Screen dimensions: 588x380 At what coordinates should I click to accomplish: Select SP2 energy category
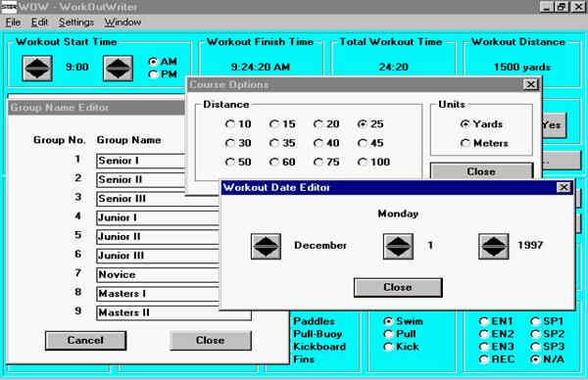coord(548,334)
